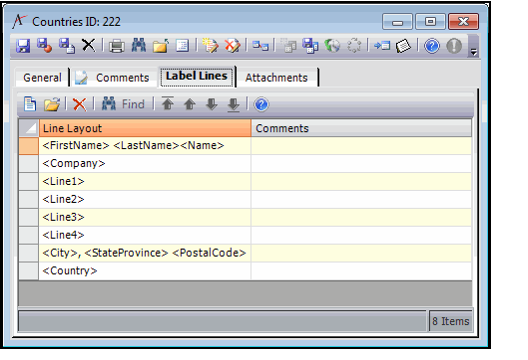
Task: Select the <Line2> row
Action: click(x=245, y=199)
